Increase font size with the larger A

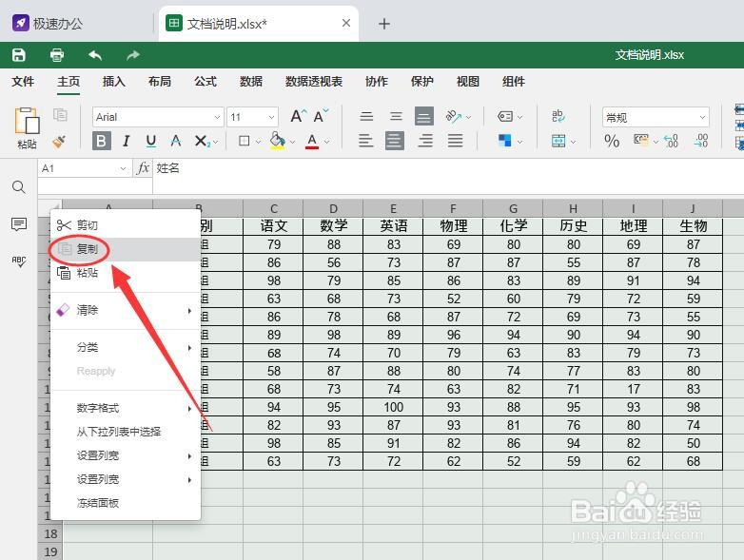coord(299,116)
